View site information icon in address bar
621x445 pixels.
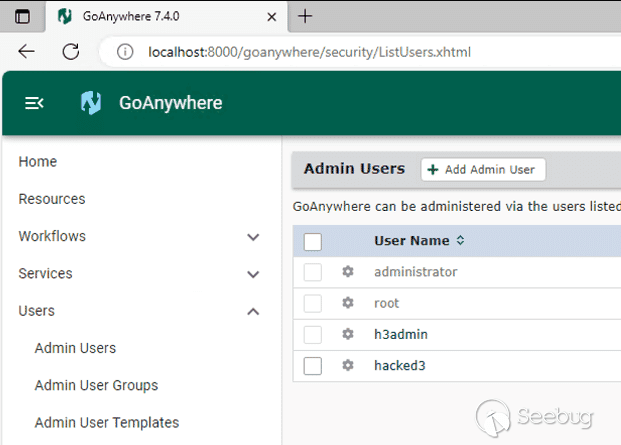coord(125,52)
